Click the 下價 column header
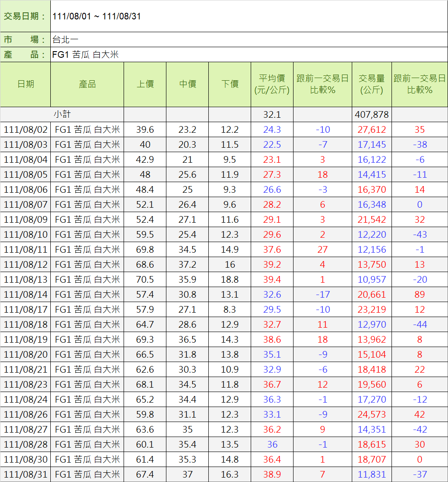Viewport: 448px width, 482px height. [230, 84]
